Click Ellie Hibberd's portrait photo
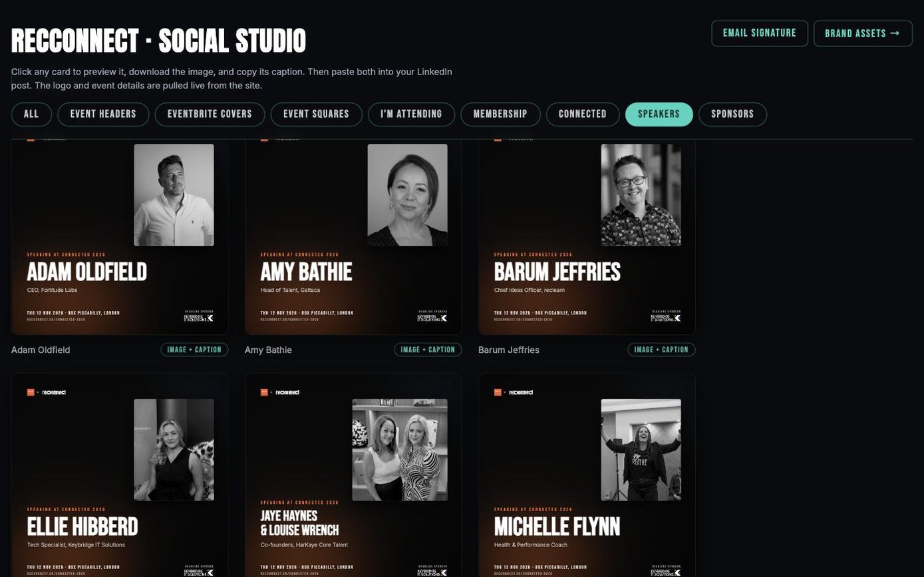The height and width of the screenshot is (577, 924). coord(174,449)
